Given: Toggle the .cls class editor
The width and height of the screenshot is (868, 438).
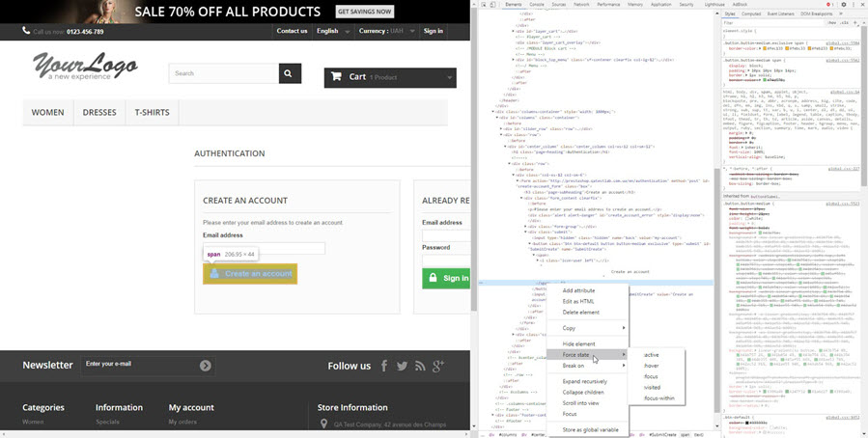Looking at the screenshot, I should click(844, 23).
